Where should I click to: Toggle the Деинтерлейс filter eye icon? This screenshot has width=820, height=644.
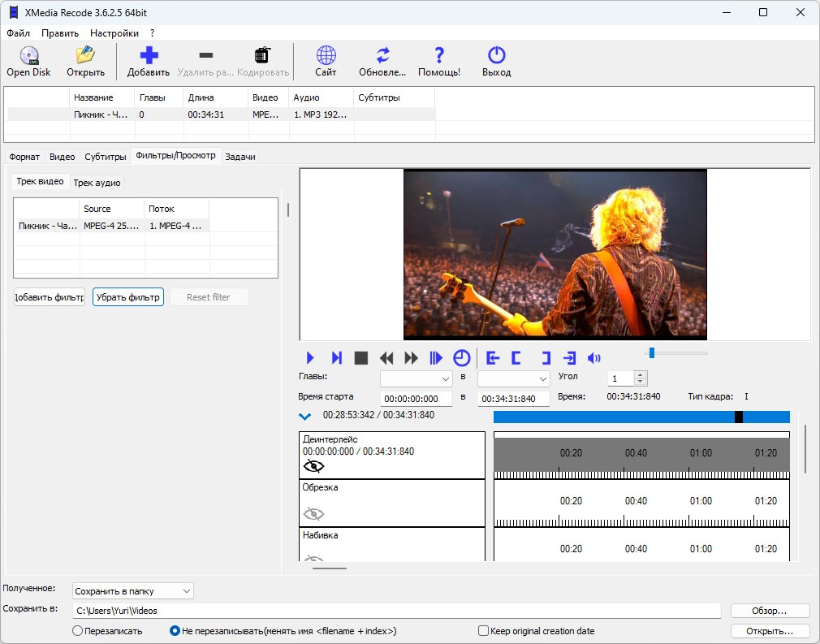coord(313,466)
